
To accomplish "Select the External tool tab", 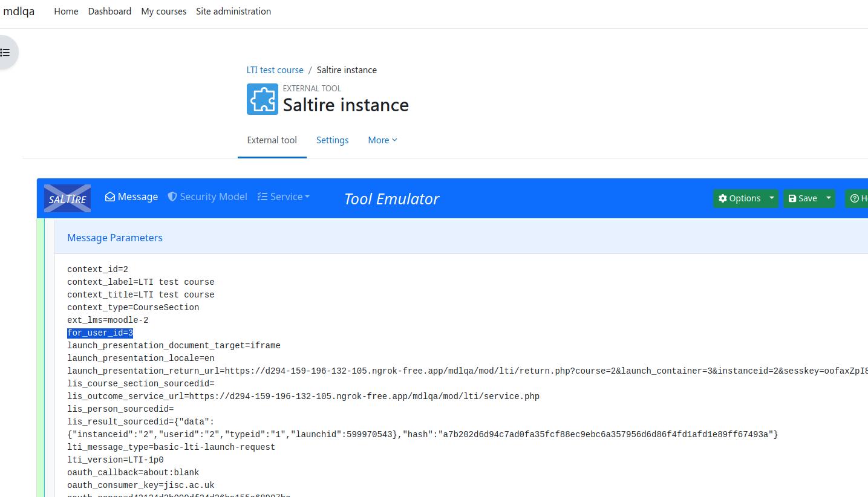I will [x=272, y=140].
